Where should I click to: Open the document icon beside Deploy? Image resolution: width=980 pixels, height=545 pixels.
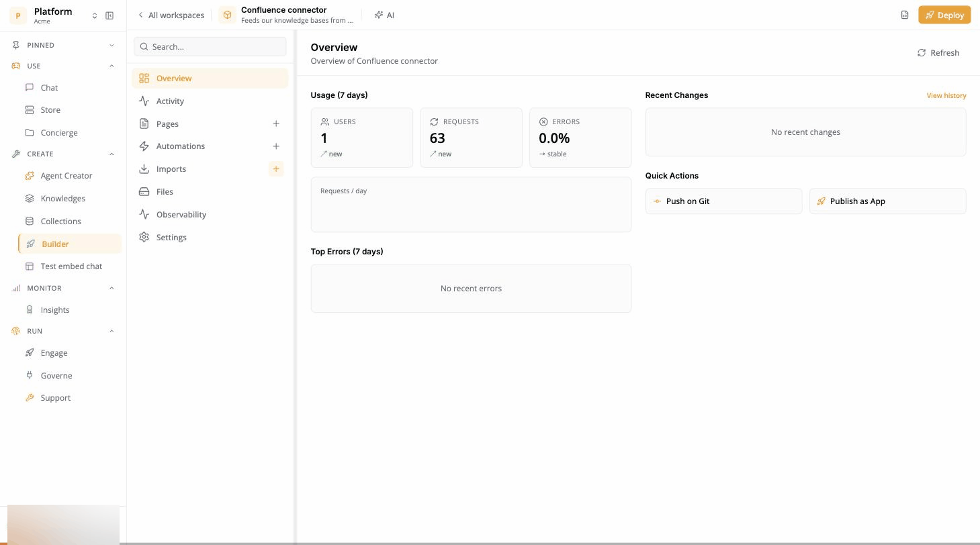tap(905, 15)
